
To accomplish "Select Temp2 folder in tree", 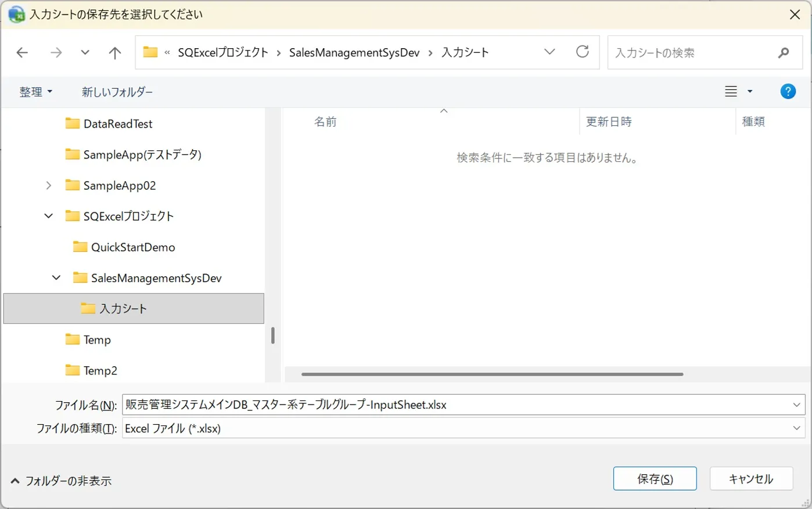I will pos(100,370).
